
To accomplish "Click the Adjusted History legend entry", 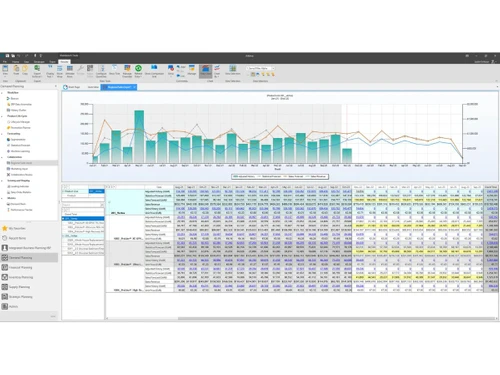I will click(244, 176).
